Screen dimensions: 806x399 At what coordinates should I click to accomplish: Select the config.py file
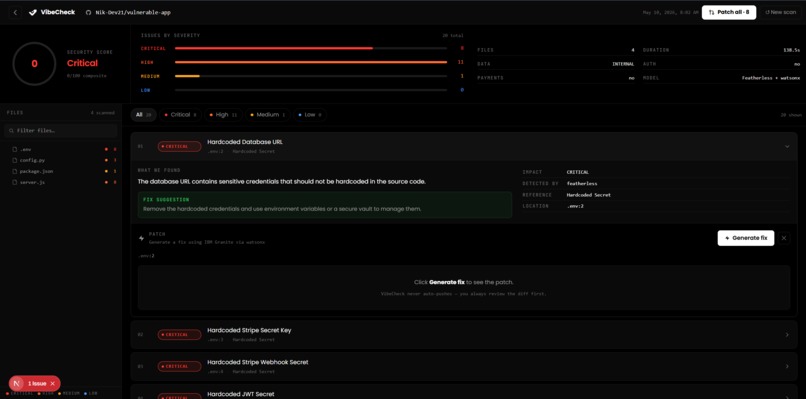click(61, 160)
